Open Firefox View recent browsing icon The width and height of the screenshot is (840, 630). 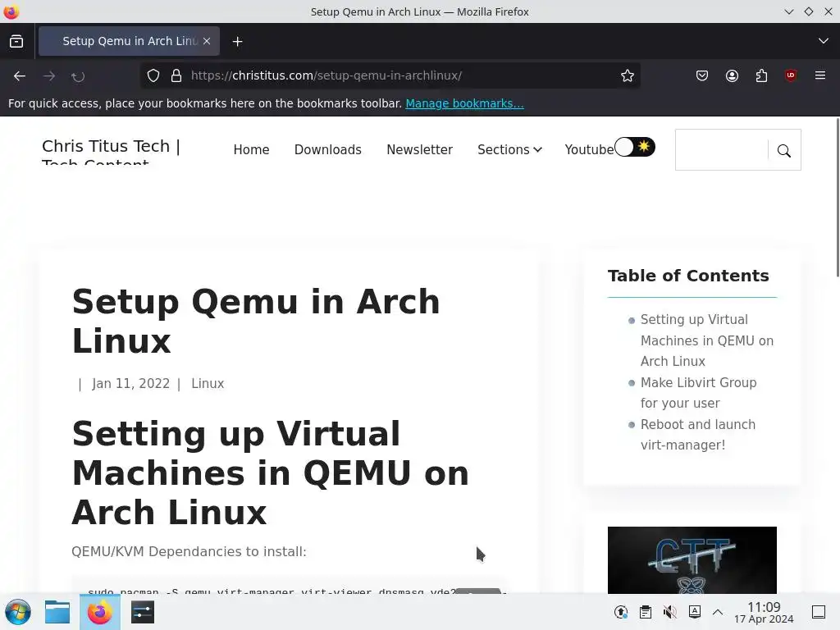16,41
